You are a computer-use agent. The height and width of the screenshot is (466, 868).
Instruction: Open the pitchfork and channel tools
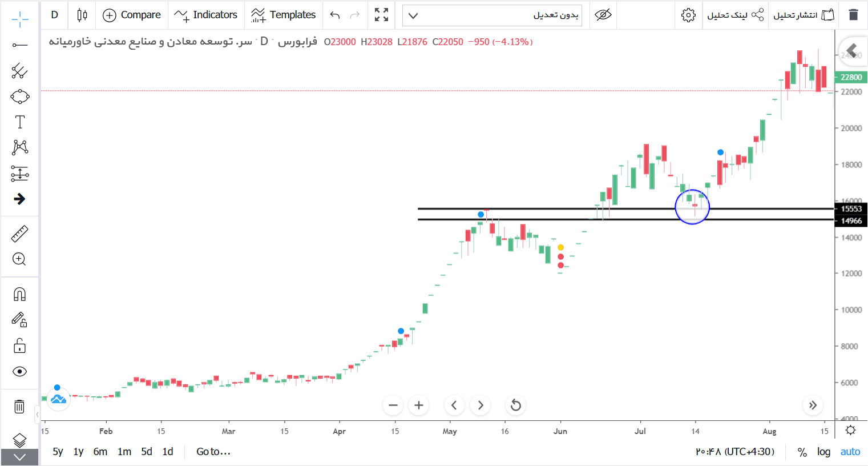(x=19, y=71)
